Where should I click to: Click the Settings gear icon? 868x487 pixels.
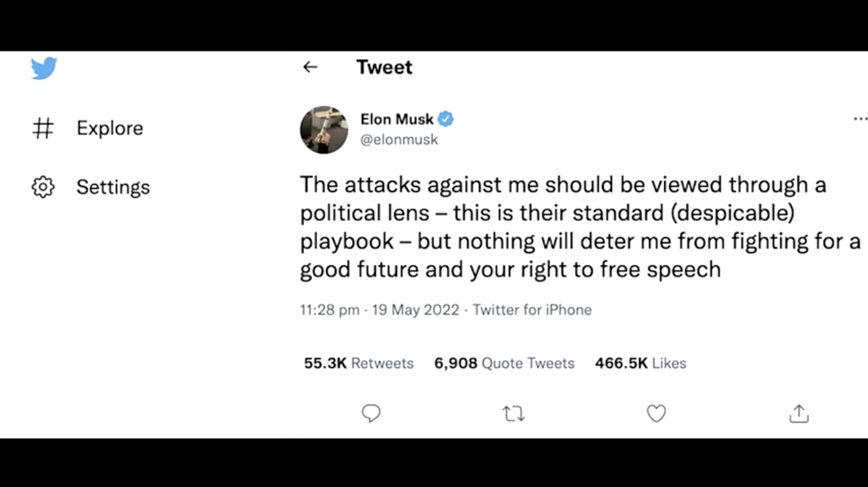point(43,187)
